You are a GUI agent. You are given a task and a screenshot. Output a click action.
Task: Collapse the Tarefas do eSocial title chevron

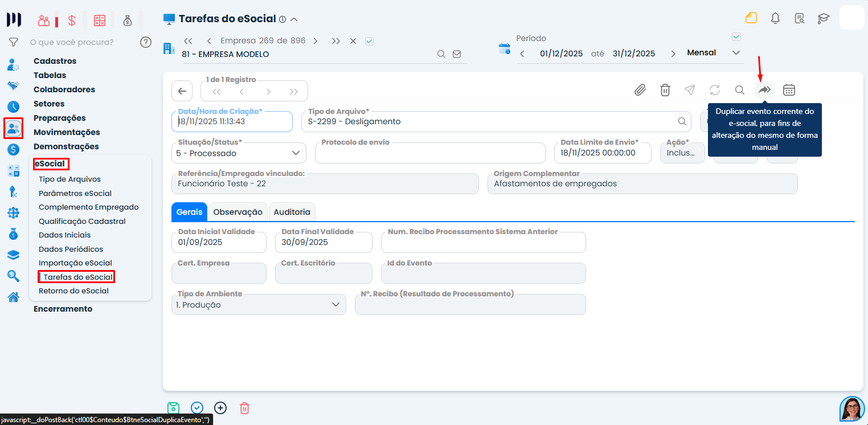(x=294, y=19)
